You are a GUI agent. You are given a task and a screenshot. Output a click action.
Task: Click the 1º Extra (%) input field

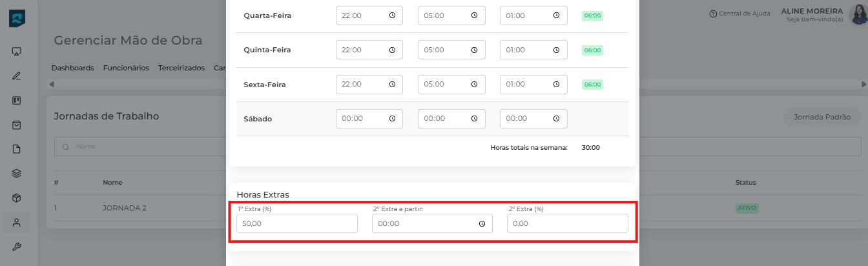(x=296, y=223)
